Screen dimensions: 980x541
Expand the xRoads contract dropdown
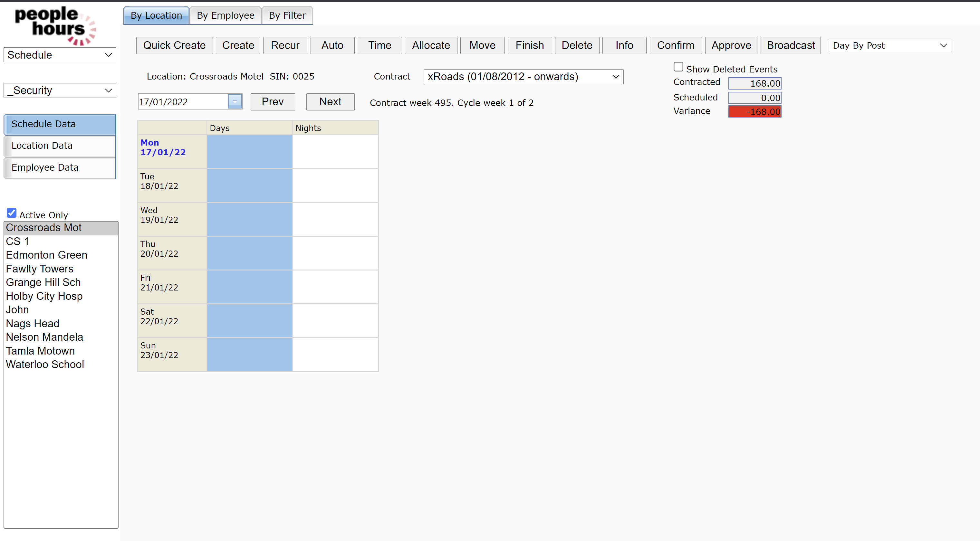pos(523,76)
